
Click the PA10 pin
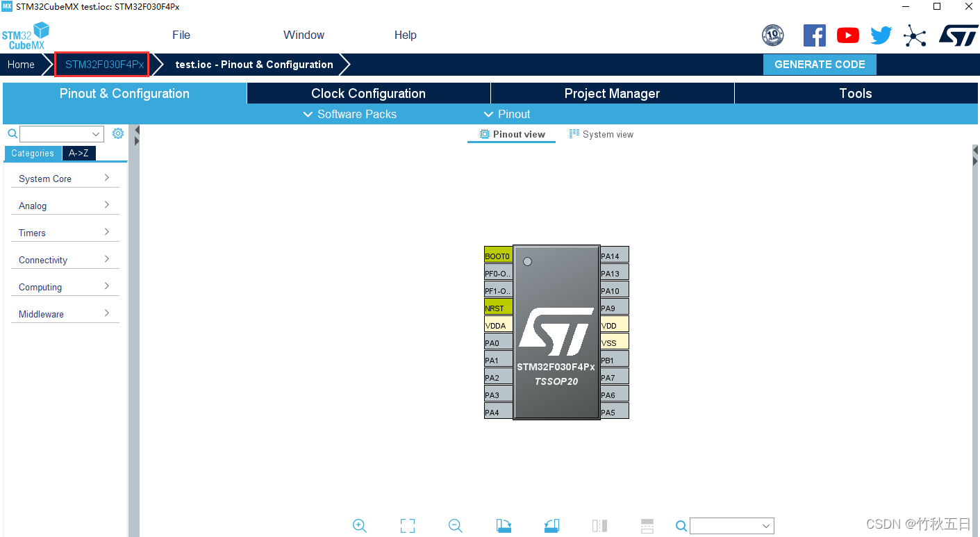coord(614,290)
